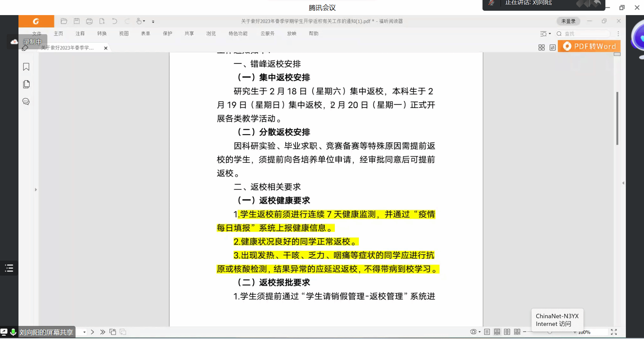Open the Pages thumbnail panel icon
This screenshot has height=339, width=644.
tap(26, 84)
